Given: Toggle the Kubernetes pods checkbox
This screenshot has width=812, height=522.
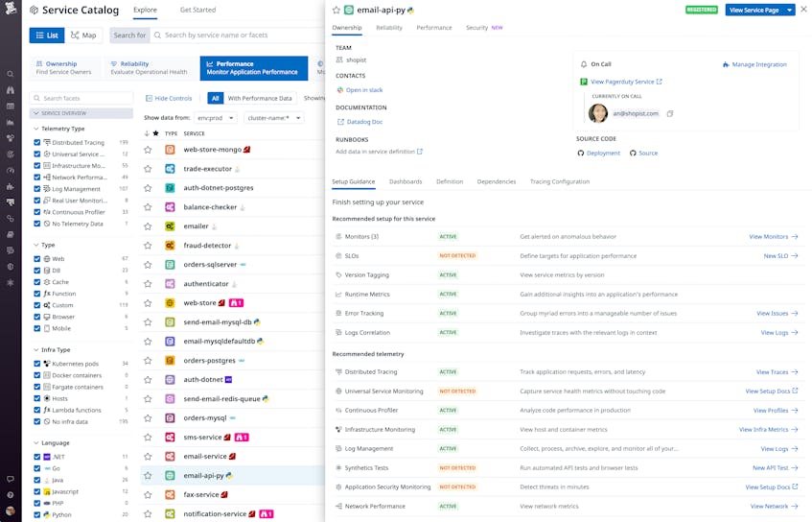Looking at the screenshot, I should 36,364.
